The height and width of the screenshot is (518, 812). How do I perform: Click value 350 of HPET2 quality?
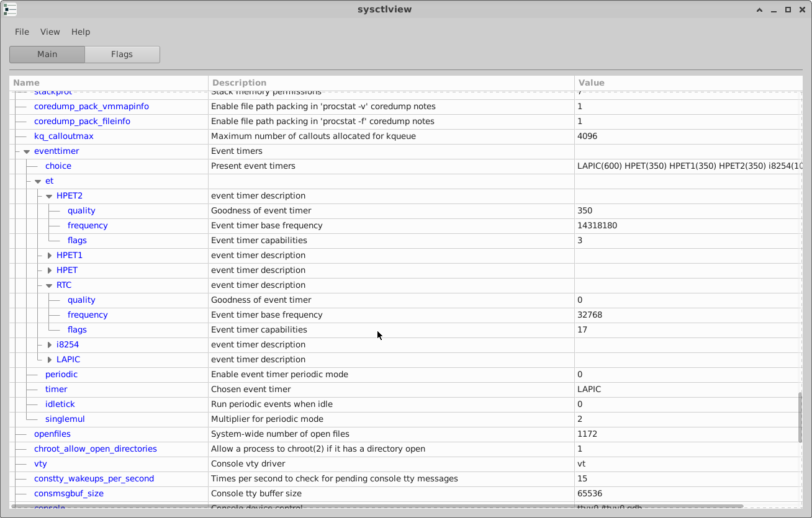585,211
